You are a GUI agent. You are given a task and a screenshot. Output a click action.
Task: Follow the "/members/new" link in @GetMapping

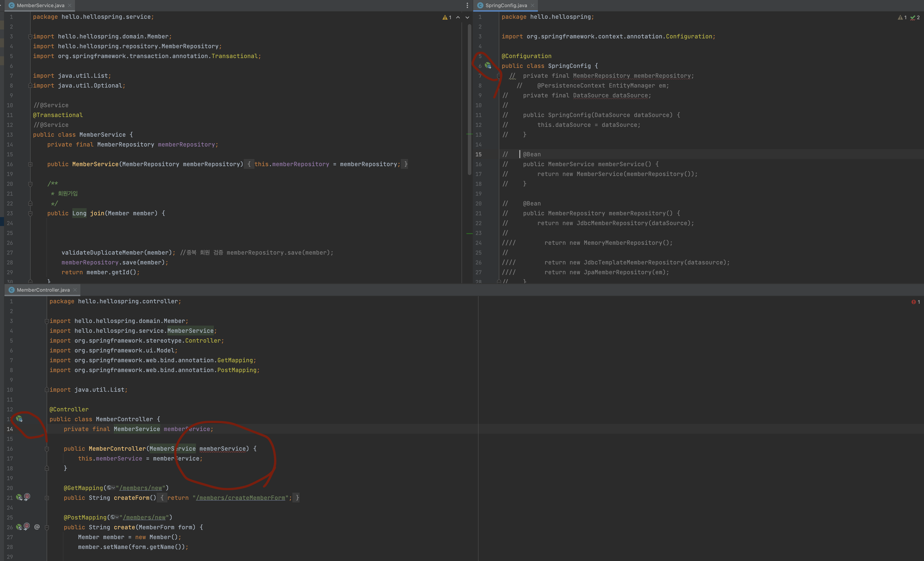(141, 488)
